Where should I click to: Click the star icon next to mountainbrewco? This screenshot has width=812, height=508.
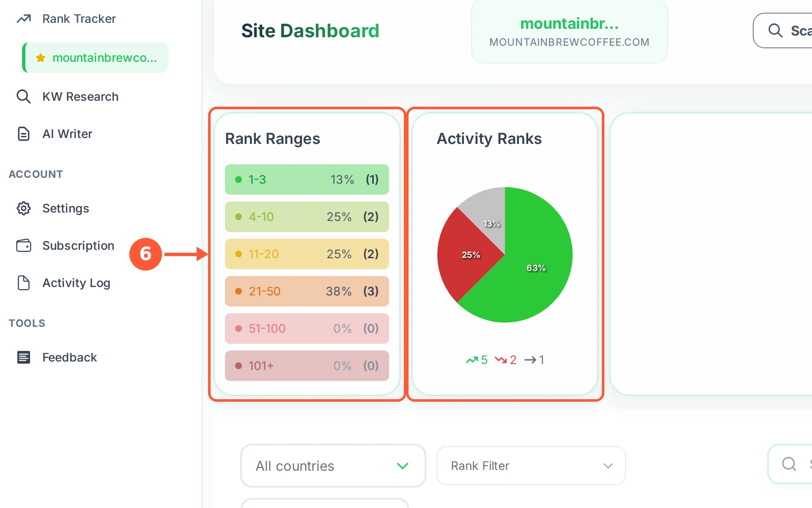pos(41,58)
